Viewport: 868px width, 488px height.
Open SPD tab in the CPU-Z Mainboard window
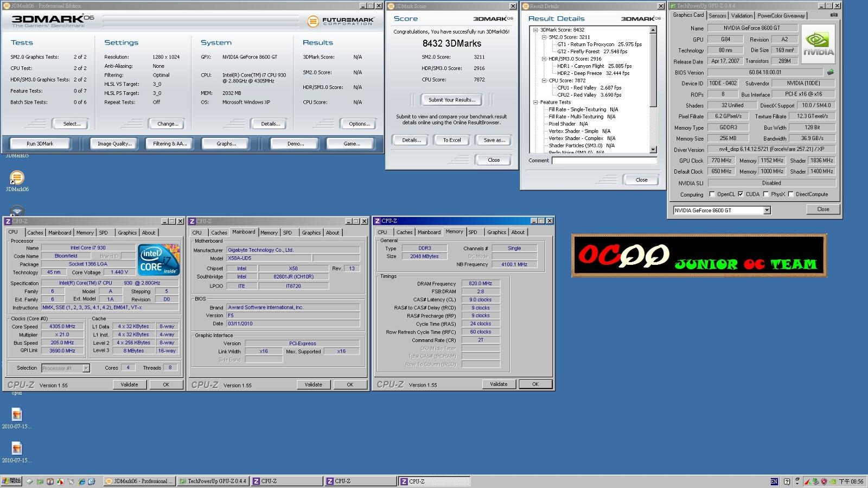pyautogui.click(x=288, y=232)
